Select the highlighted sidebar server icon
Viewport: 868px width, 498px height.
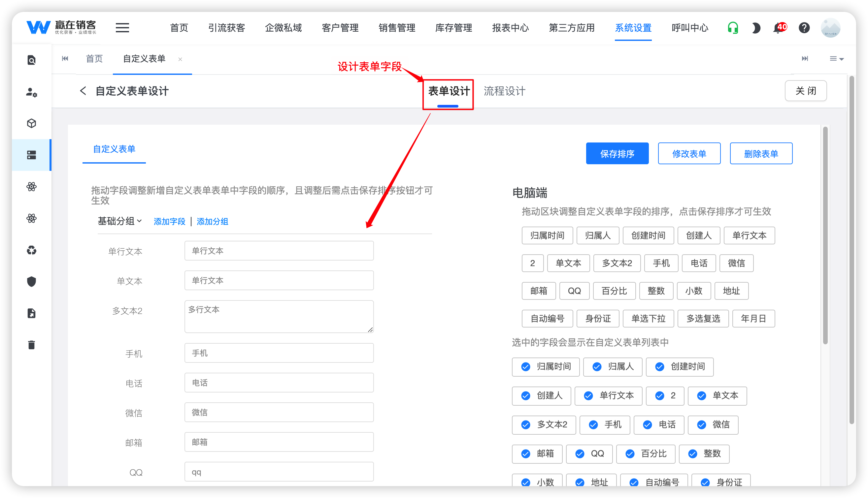pos(31,155)
